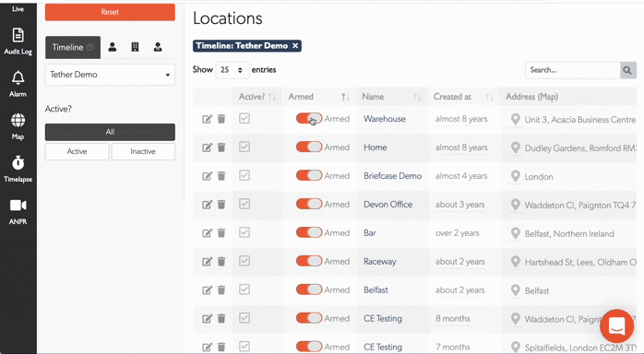Go to the Live section
Viewport: 644px width, 354px height.
point(18,8)
